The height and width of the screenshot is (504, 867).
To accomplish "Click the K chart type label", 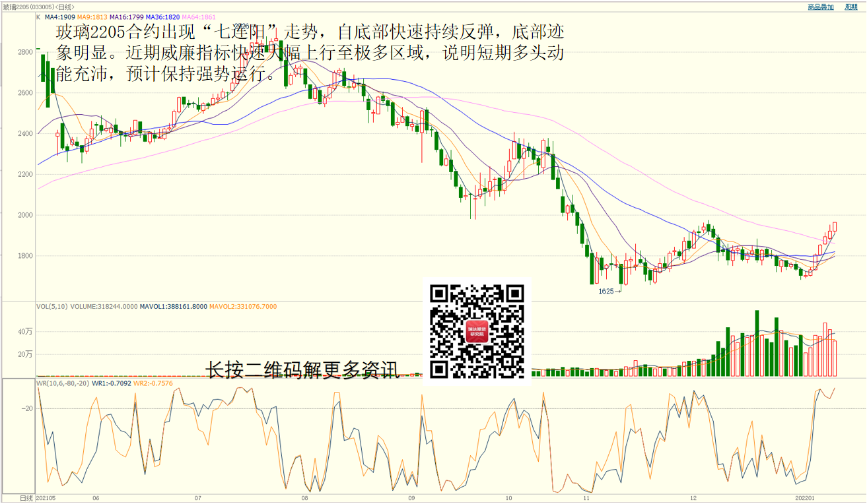I will point(38,16).
